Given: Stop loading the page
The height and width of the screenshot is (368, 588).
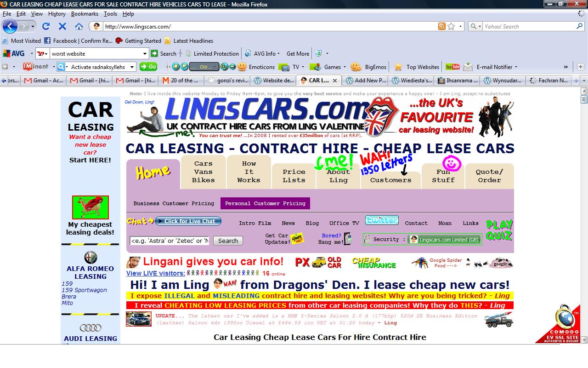Looking at the screenshot, I should tap(62, 26).
